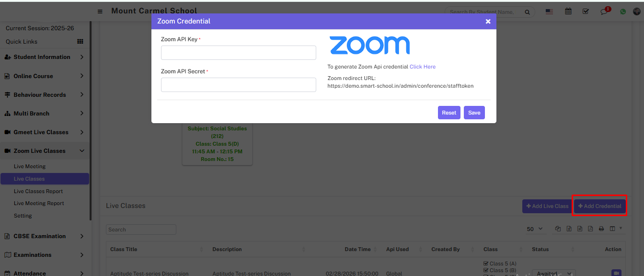Open chat notifications bubble icon
The height and width of the screenshot is (276, 644).
[x=604, y=11]
